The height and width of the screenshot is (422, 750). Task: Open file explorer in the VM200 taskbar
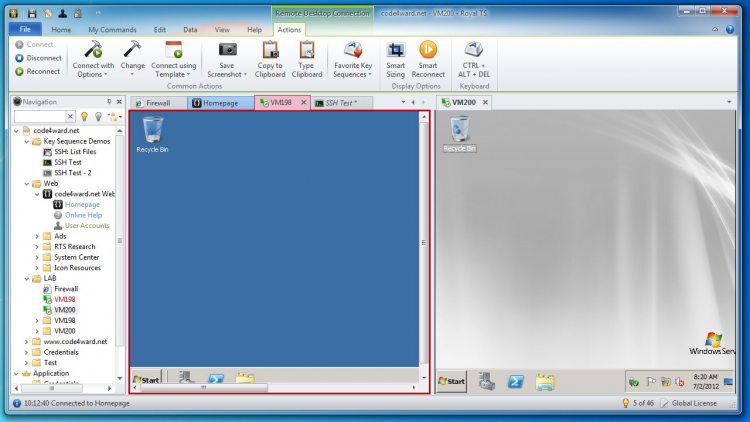point(545,382)
